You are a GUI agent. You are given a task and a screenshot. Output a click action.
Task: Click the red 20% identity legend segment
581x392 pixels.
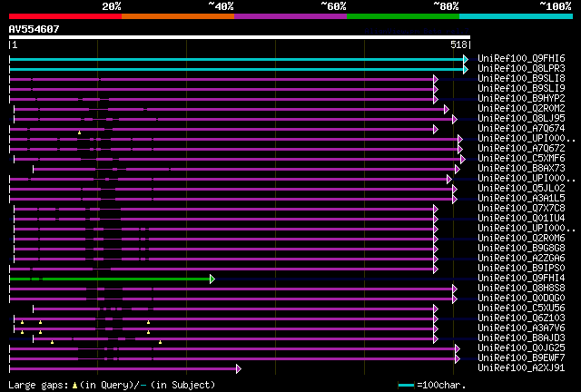coord(65,16)
